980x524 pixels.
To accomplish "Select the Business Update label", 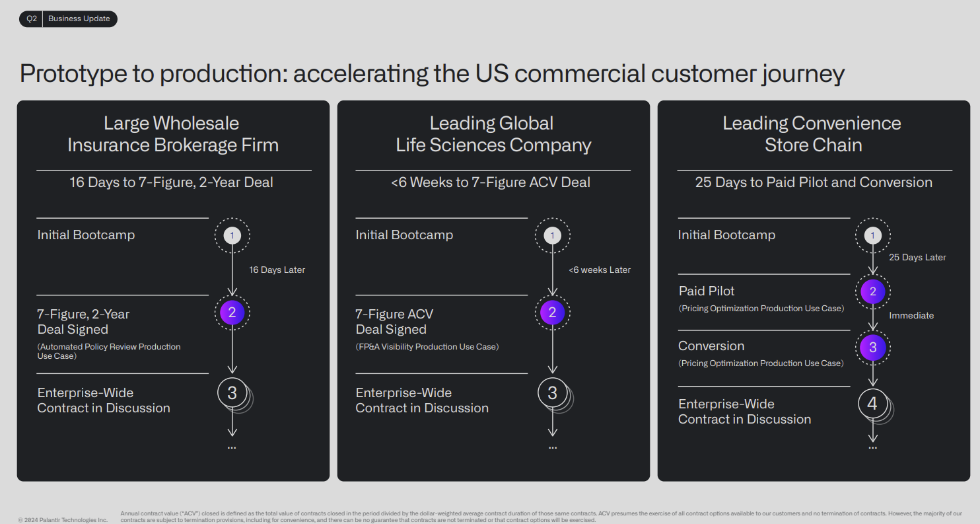I will pyautogui.click(x=79, y=19).
